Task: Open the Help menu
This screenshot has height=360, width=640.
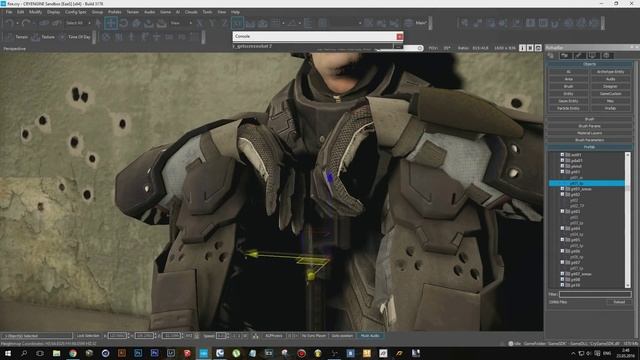Action: (236, 12)
